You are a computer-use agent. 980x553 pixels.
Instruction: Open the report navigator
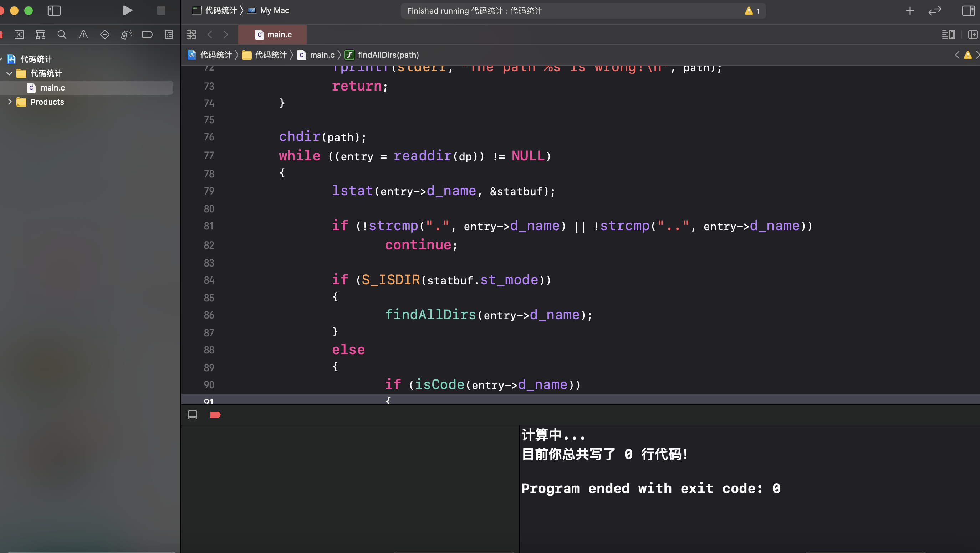[169, 35]
